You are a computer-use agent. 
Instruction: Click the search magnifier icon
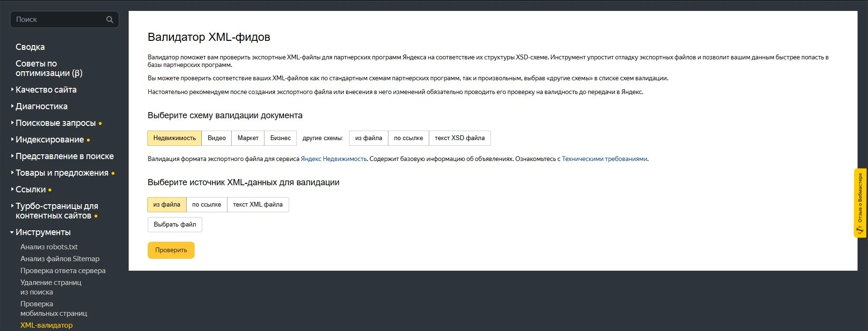click(110, 19)
